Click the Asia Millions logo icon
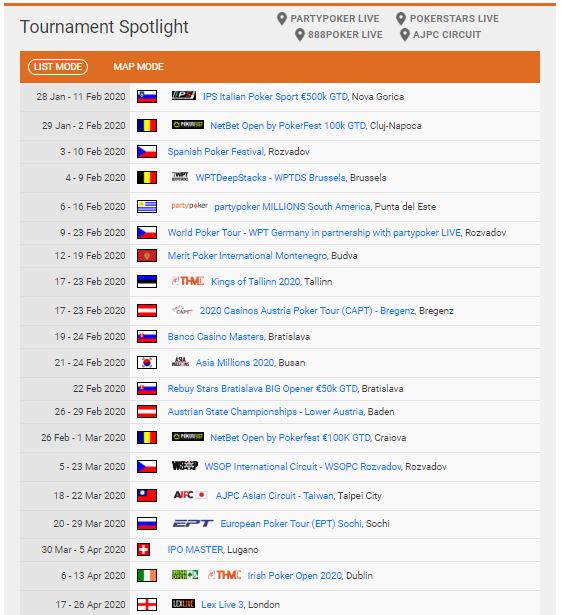 (x=180, y=362)
